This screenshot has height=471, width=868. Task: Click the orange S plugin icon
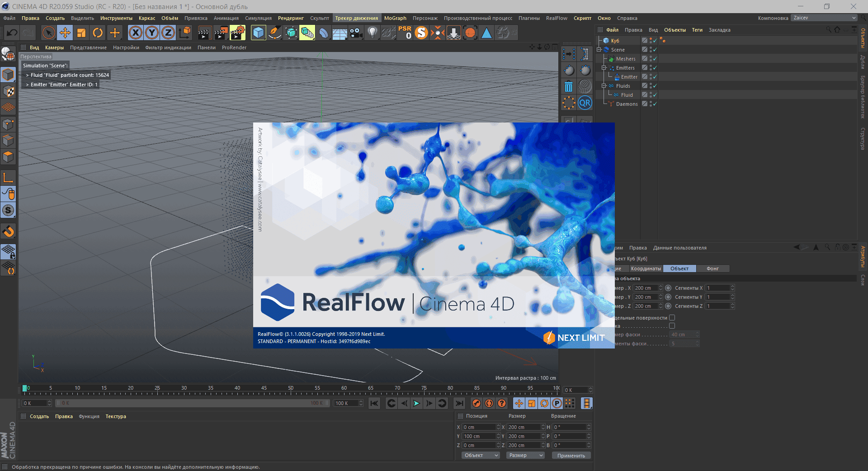[421, 33]
